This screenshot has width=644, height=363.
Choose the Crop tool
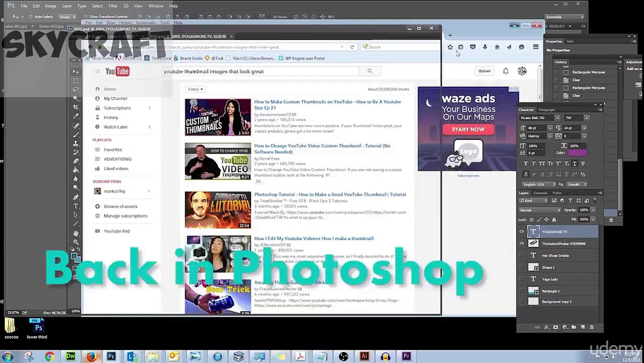click(x=75, y=107)
